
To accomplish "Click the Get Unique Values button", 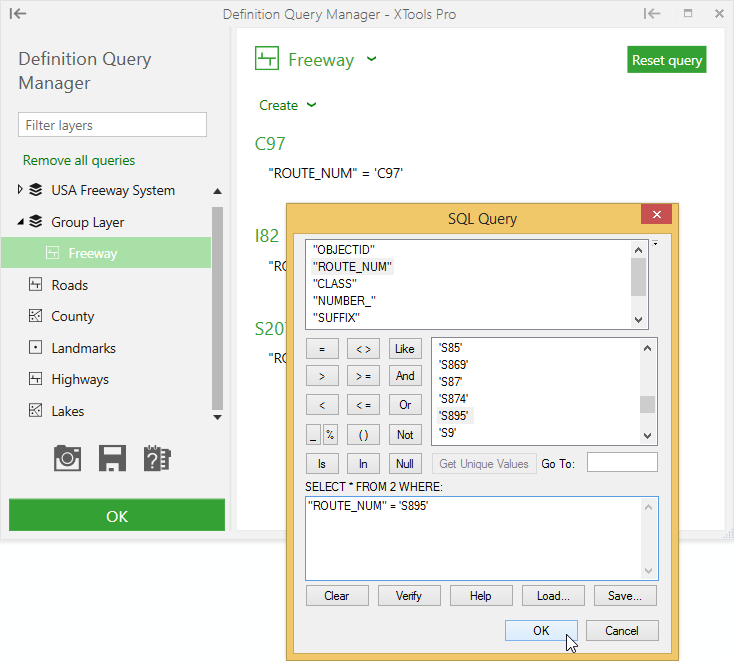I will coord(484,463).
